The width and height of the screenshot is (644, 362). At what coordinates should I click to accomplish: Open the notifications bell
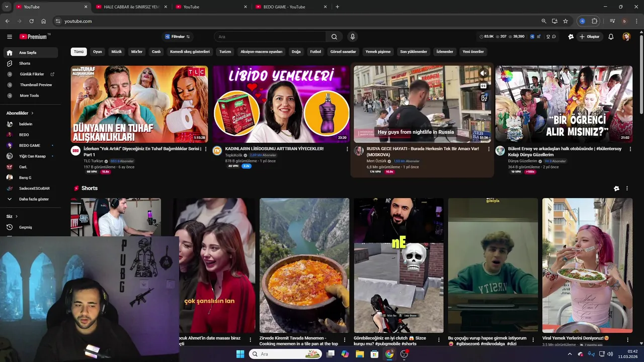point(611,37)
